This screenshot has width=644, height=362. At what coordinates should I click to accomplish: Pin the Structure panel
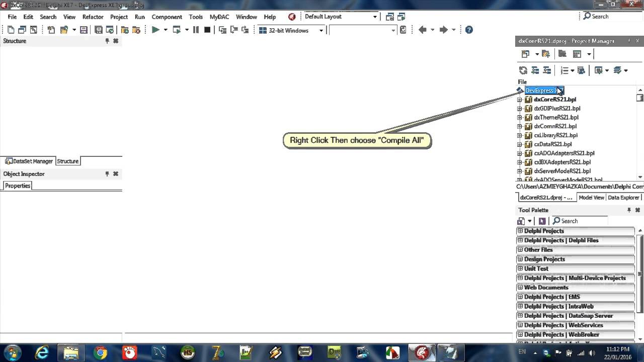click(107, 41)
